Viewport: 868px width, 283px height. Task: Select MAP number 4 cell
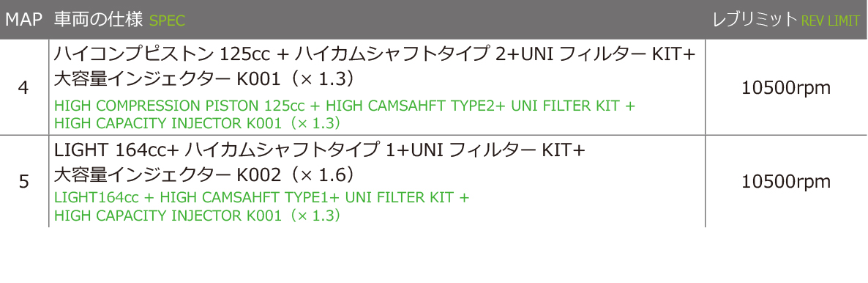[24, 88]
